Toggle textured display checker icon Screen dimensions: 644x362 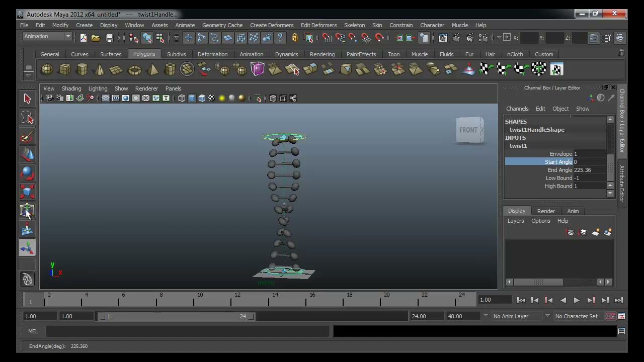point(212,98)
